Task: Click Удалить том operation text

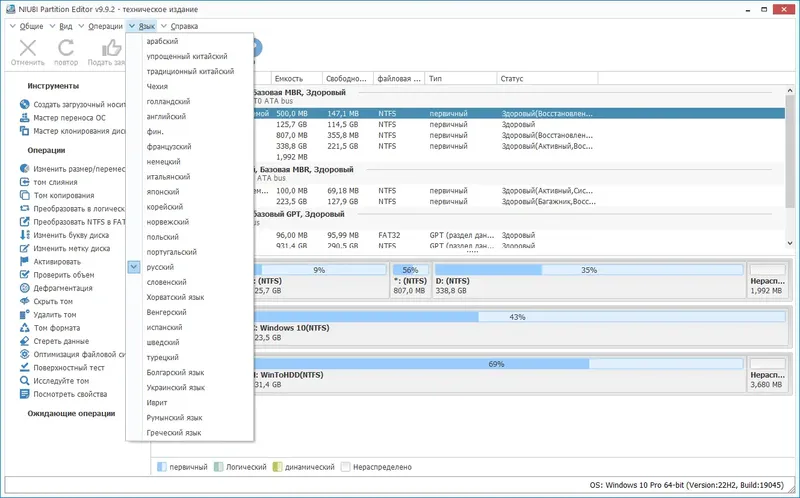Action: tap(55, 315)
